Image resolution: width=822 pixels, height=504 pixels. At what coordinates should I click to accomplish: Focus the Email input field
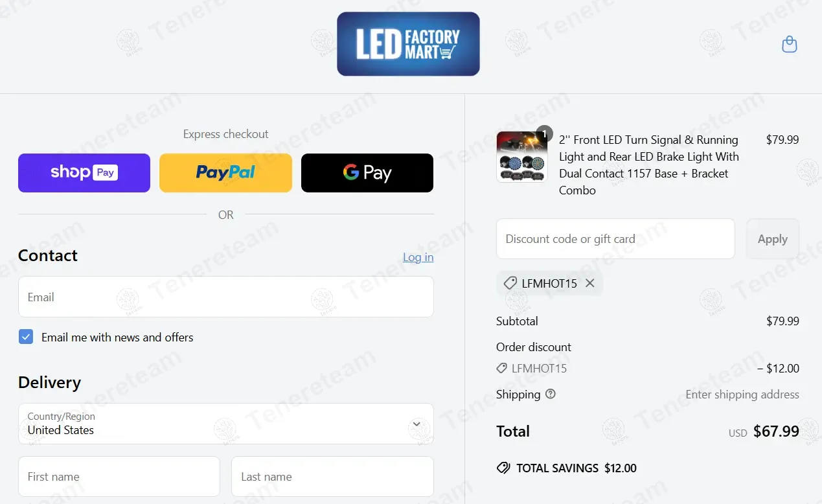tap(226, 297)
